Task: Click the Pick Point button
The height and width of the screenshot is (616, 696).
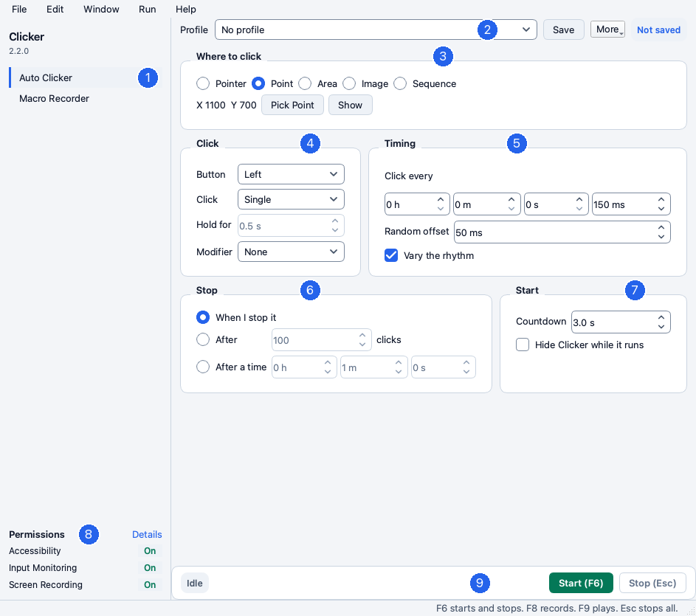Action: click(292, 105)
